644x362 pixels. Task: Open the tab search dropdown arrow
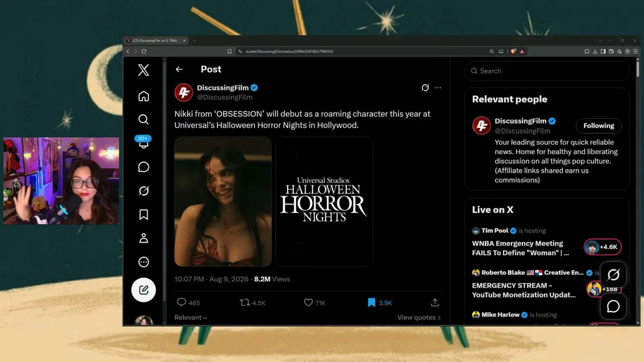(x=600, y=41)
